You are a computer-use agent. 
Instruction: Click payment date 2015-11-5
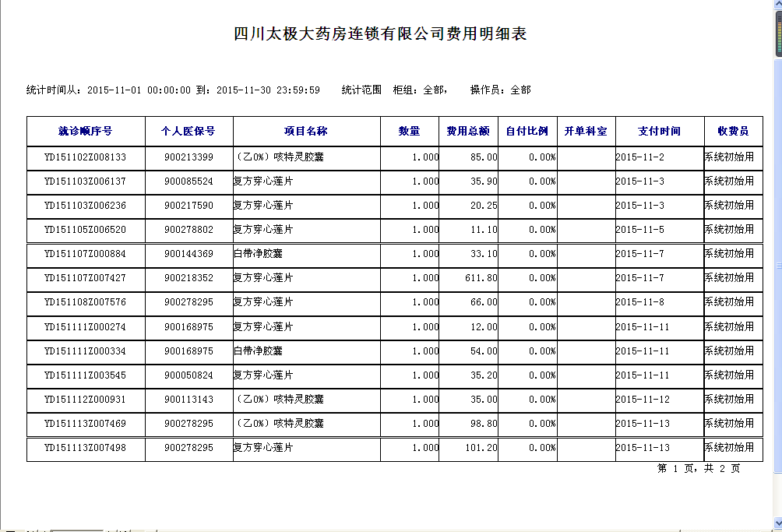click(640, 230)
